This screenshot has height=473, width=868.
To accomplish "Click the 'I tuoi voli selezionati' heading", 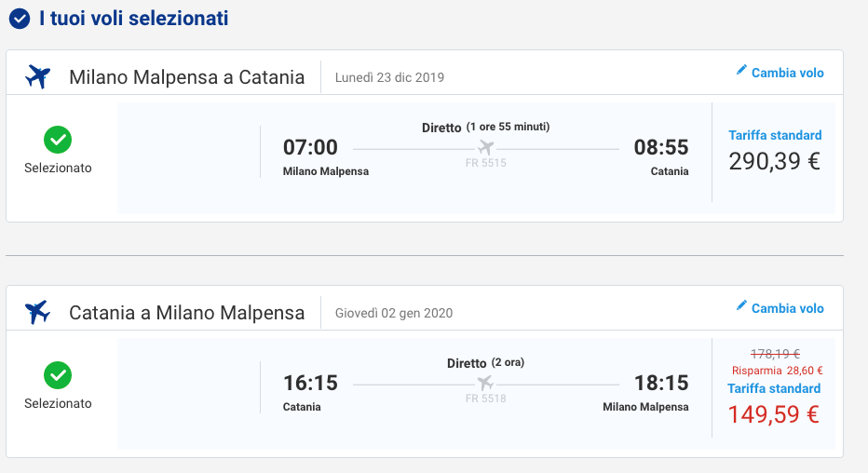I will (x=133, y=19).
